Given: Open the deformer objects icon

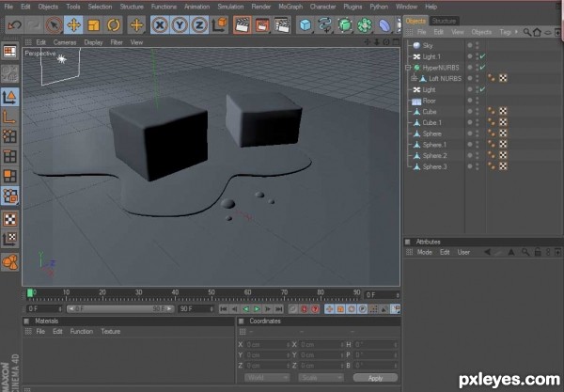Looking at the screenshot, I should coord(384,25).
